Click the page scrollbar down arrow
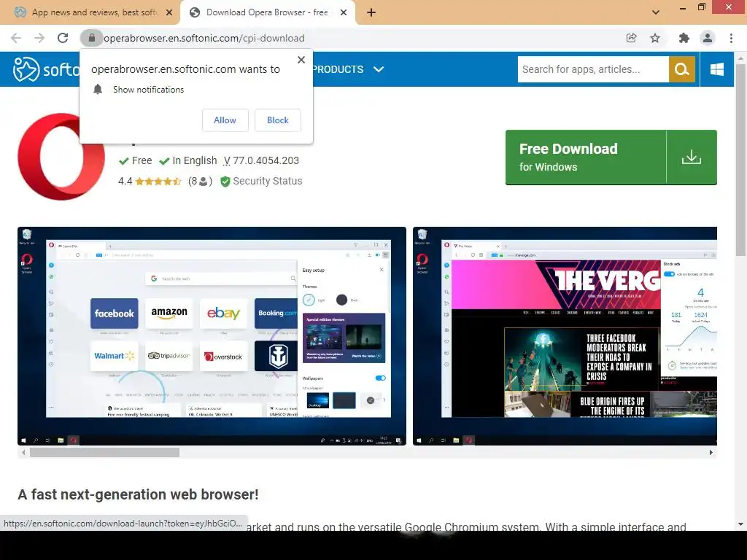 click(x=741, y=524)
